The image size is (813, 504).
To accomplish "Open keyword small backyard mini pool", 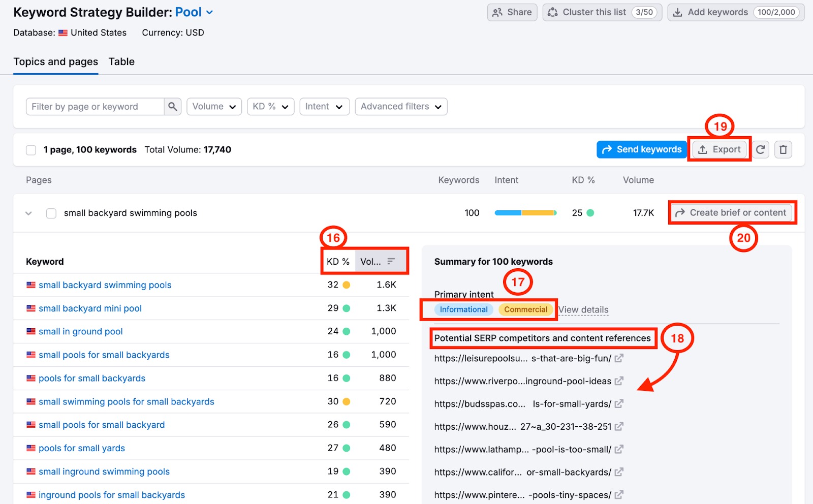I will pyautogui.click(x=90, y=308).
